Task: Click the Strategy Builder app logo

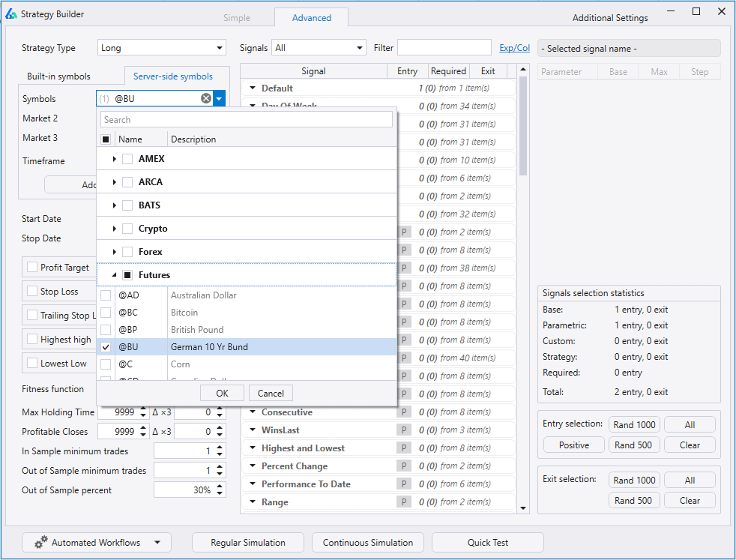Action: 11,13
